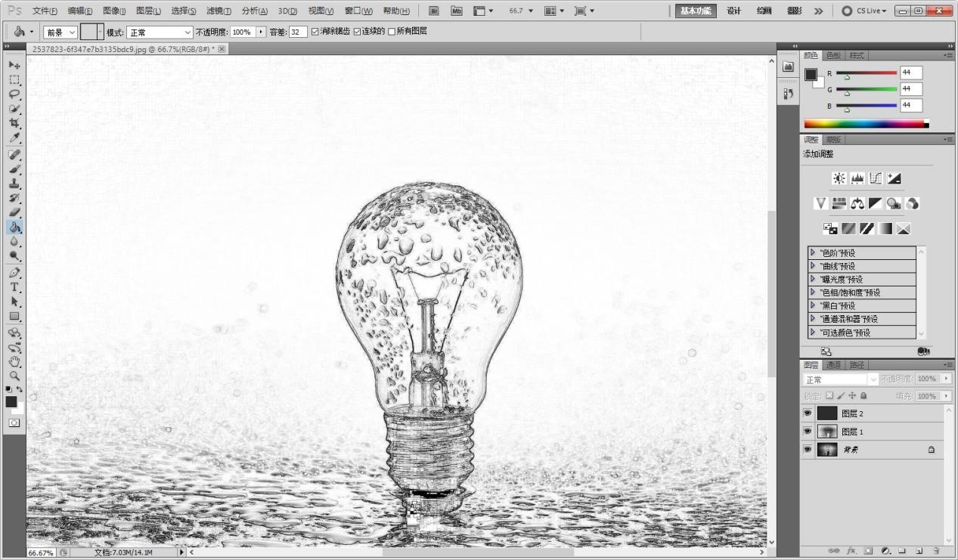Open the 滤镜 menu
Image resolution: width=958 pixels, height=560 pixels.
point(217,11)
